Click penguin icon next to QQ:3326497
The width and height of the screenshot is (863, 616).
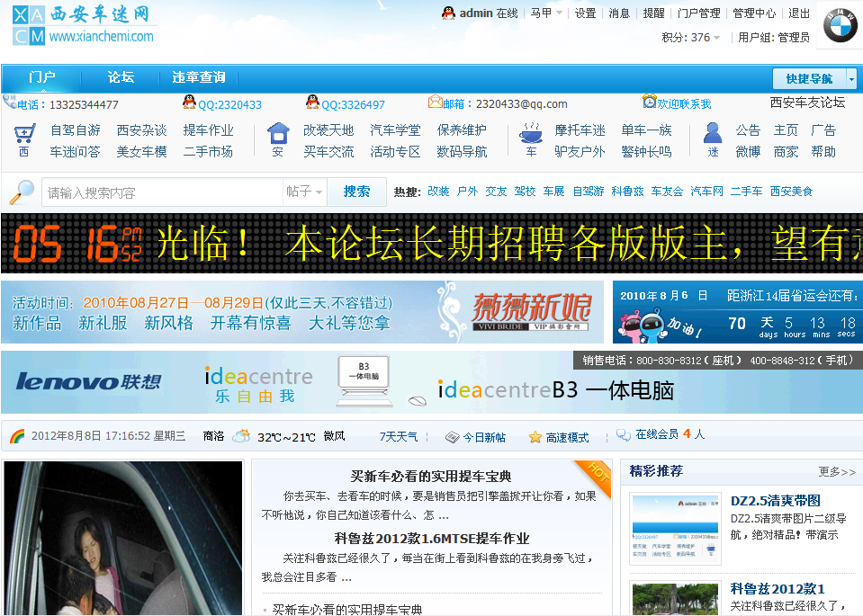(x=312, y=102)
